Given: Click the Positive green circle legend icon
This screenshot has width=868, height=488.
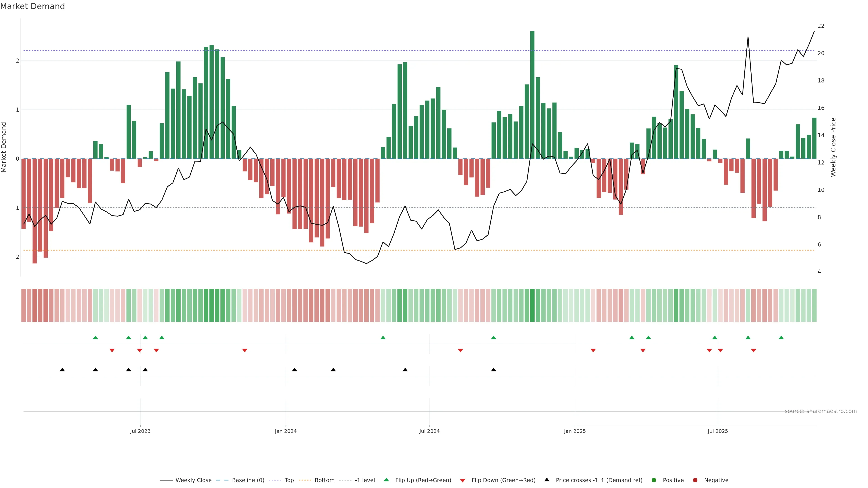Looking at the screenshot, I should pos(654,480).
